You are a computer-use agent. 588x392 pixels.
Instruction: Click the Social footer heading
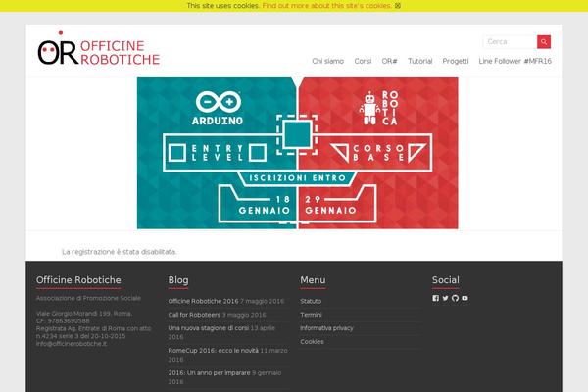[x=446, y=280]
